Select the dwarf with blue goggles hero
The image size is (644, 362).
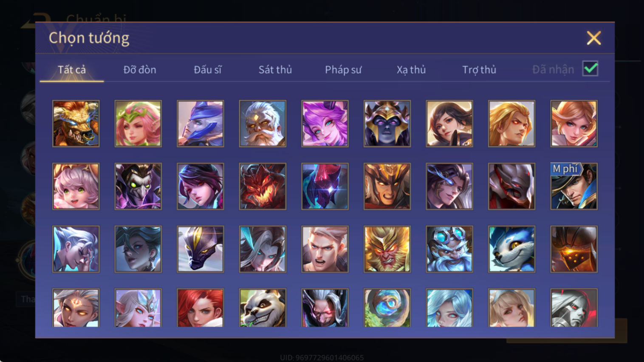tap(449, 249)
